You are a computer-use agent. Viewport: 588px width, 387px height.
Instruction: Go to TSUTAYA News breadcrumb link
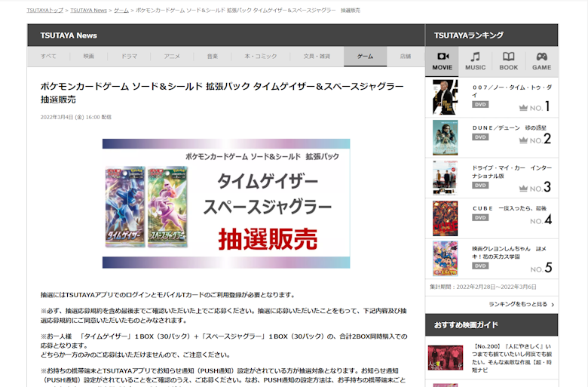point(88,11)
